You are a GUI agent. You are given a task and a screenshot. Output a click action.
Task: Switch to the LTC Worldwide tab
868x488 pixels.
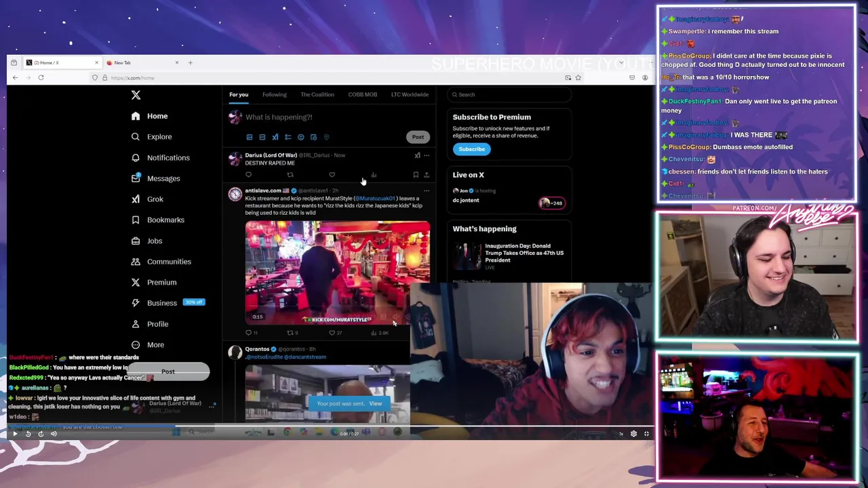point(410,95)
